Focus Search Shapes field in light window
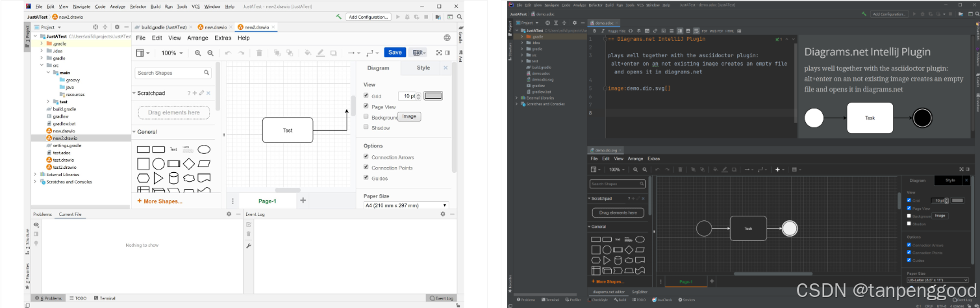Image resolution: width=980 pixels, height=308 pixels. point(173,73)
